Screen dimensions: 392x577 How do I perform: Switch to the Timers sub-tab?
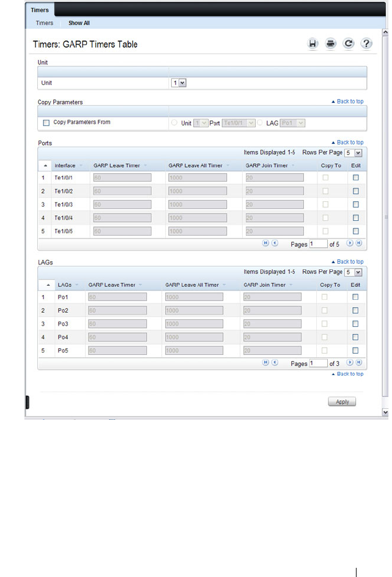[x=45, y=23]
